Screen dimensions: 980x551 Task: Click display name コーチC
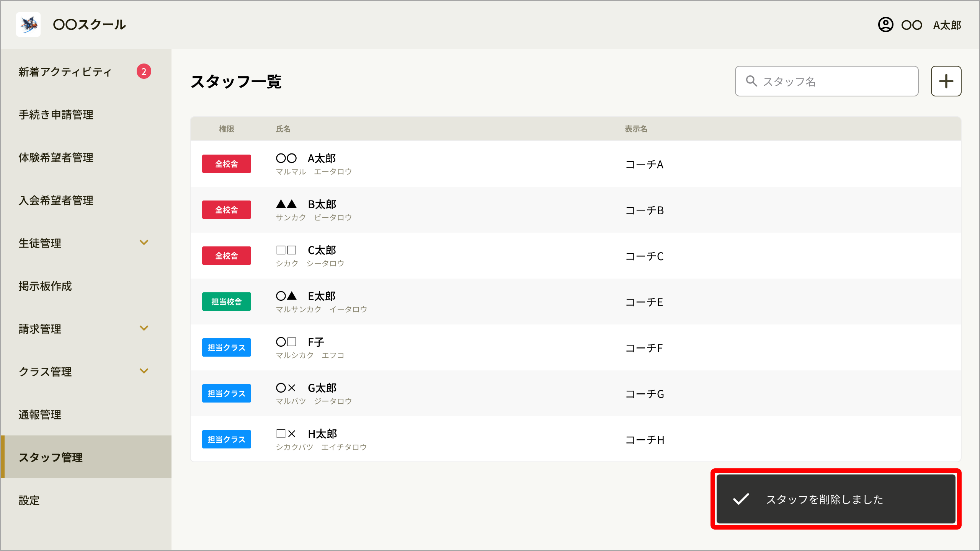(x=644, y=256)
